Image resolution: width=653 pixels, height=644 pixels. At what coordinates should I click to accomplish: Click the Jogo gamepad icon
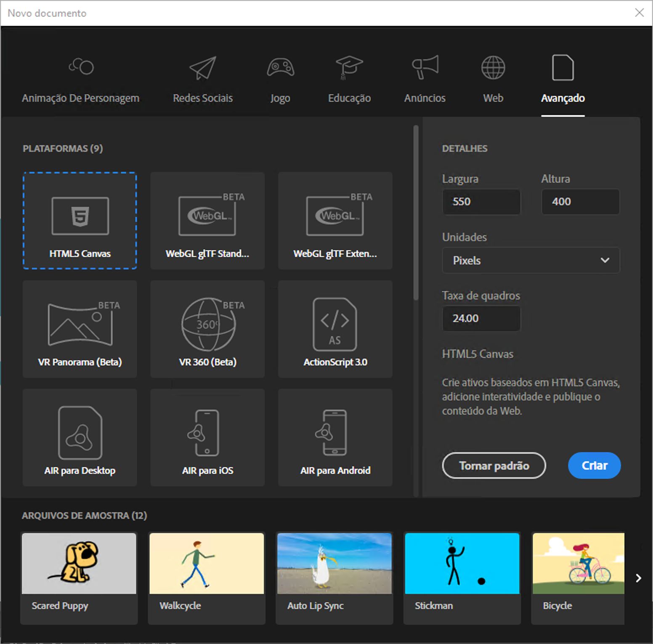pyautogui.click(x=281, y=67)
